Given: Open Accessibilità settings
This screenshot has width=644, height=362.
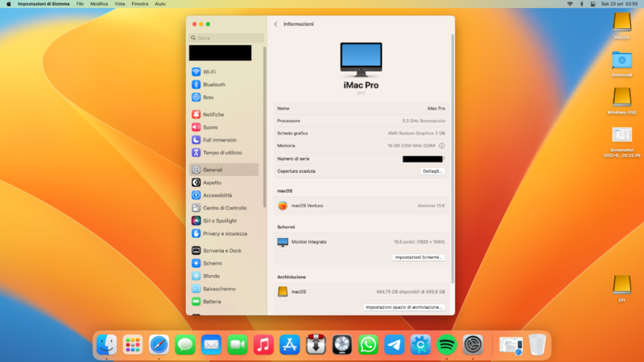Looking at the screenshot, I should (224, 195).
